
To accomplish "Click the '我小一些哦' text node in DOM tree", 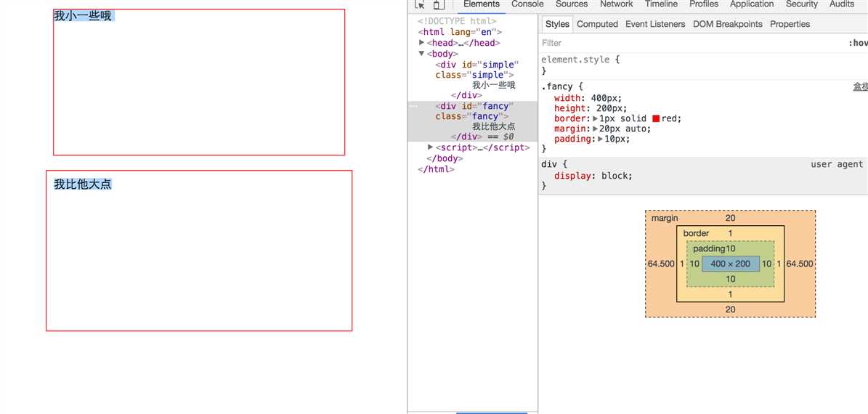I will point(493,85).
